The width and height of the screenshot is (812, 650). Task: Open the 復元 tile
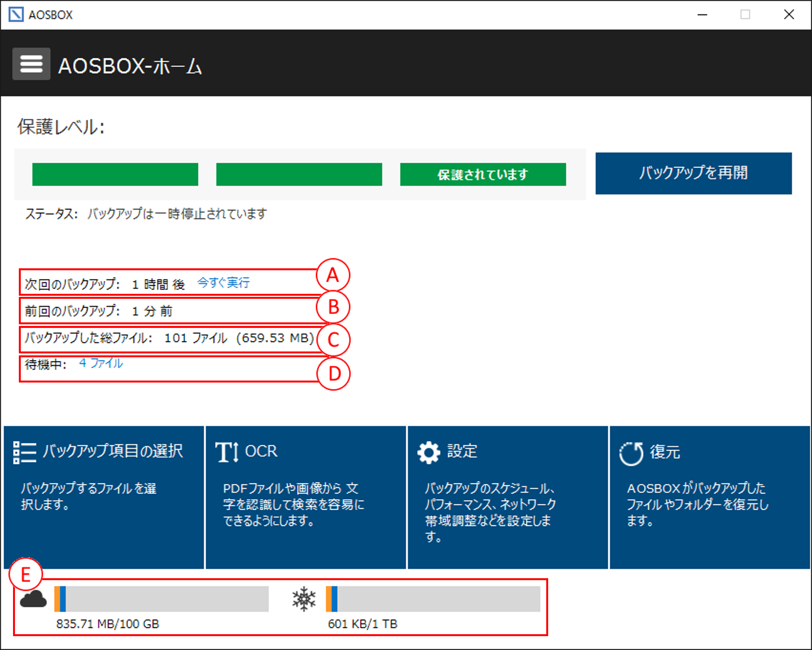709,497
